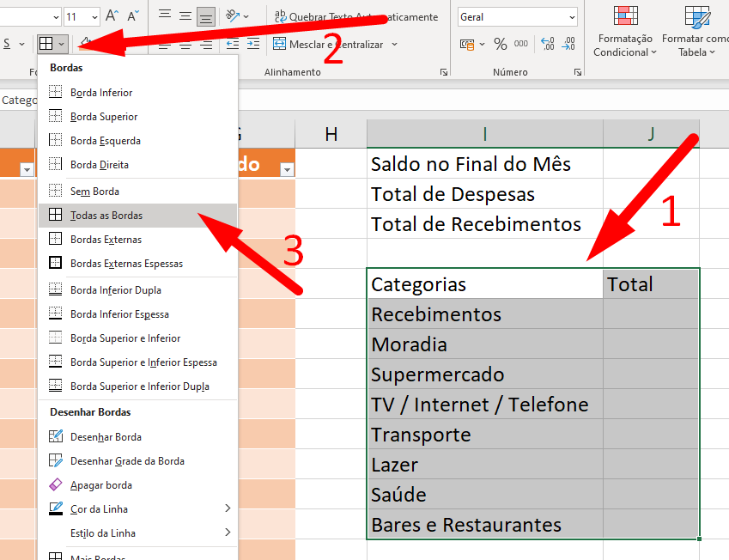Select the Moradia cell

pyautogui.click(x=485, y=344)
